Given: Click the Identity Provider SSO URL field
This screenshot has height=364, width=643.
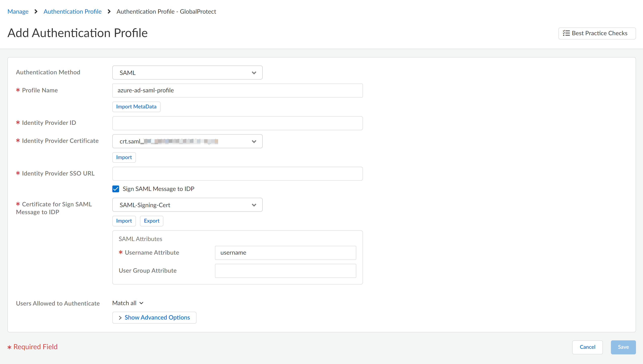Looking at the screenshot, I should click(237, 174).
